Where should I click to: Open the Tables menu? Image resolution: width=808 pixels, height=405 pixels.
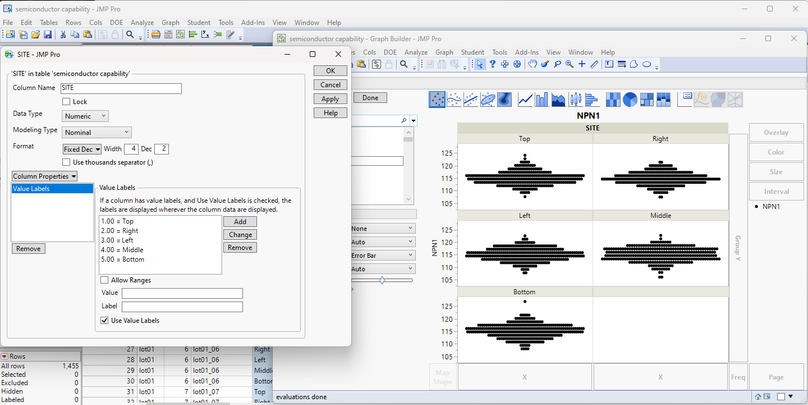[x=48, y=22]
